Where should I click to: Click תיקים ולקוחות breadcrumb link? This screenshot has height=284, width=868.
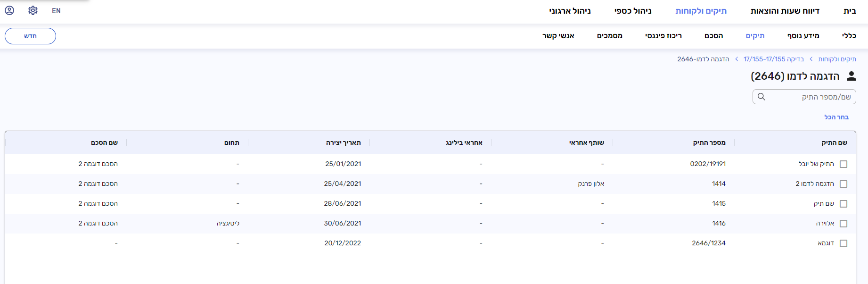837,59
